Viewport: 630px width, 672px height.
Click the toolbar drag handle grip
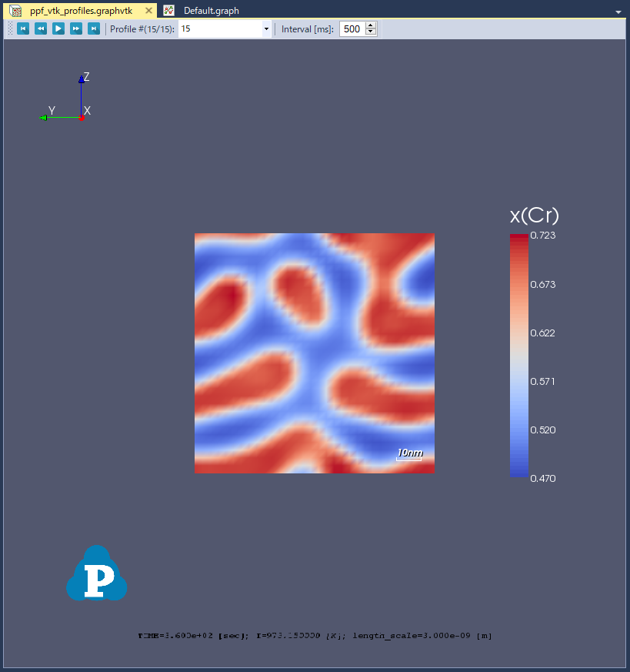tap(10, 28)
